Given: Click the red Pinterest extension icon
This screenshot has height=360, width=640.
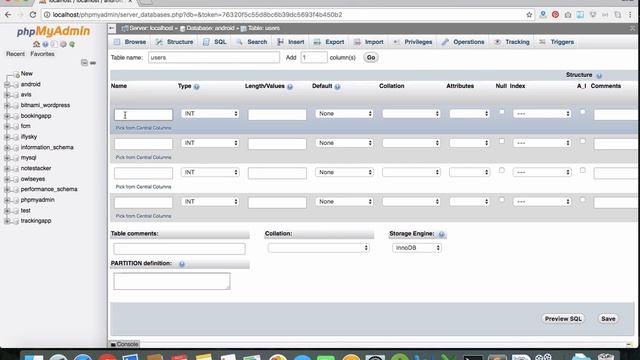Looking at the screenshot, I should coord(555,15).
